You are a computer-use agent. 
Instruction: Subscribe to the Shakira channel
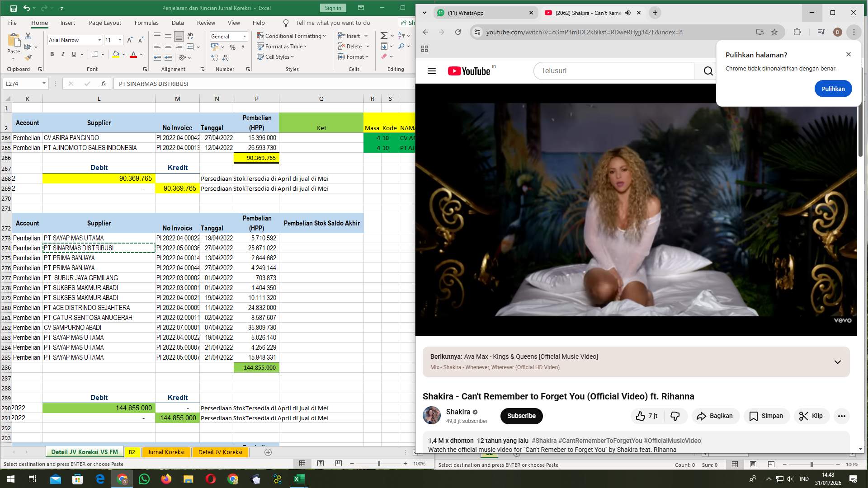pos(521,416)
